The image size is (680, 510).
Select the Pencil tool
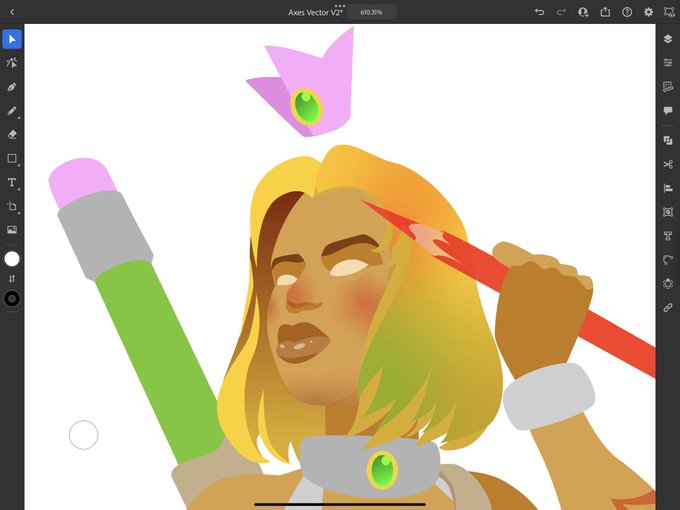click(x=12, y=111)
